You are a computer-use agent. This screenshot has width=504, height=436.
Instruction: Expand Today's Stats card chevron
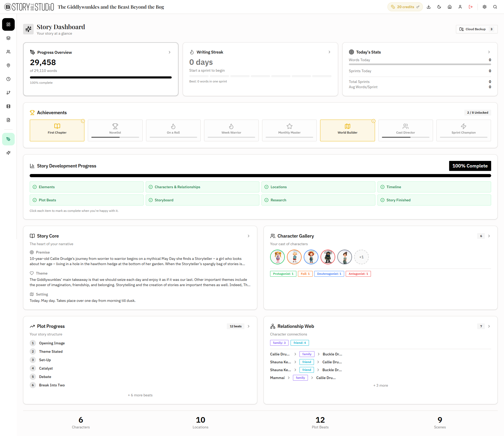(489, 52)
